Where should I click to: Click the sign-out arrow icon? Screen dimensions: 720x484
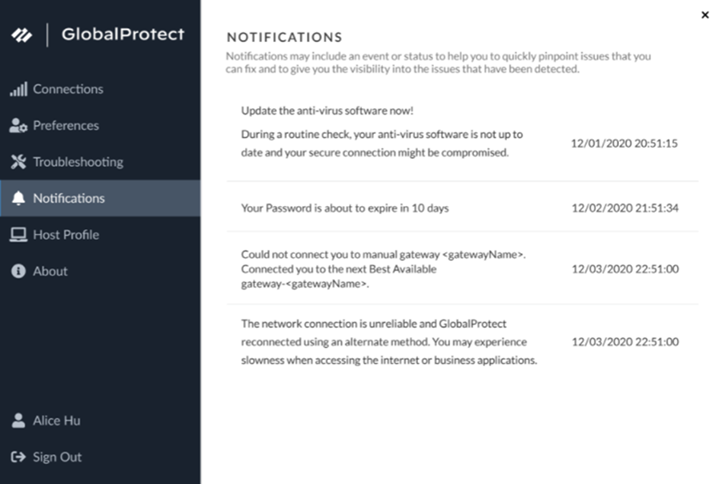[18, 457]
